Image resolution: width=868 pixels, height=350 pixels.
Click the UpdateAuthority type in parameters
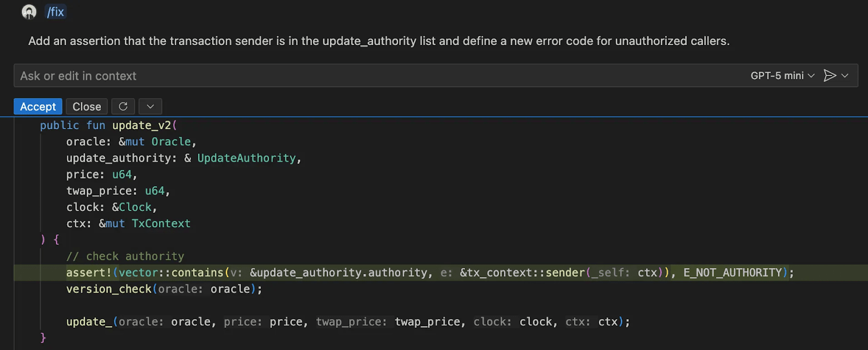click(246, 158)
